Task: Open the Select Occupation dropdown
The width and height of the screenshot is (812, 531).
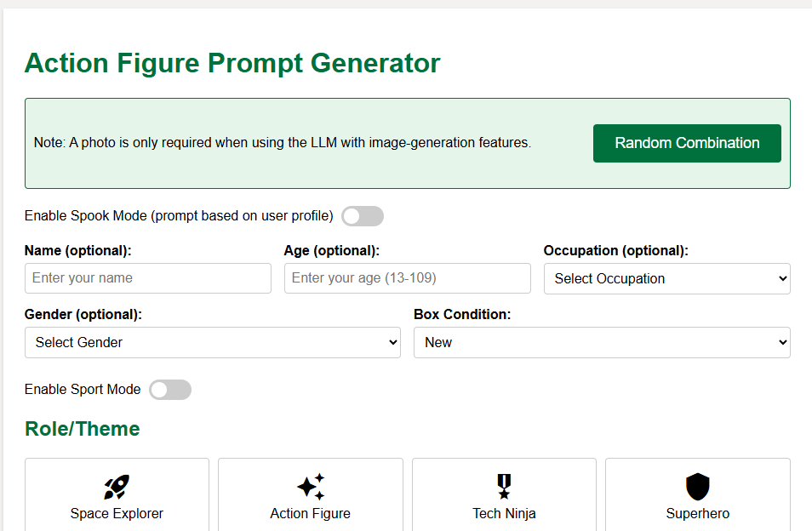Action: coord(666,278)
